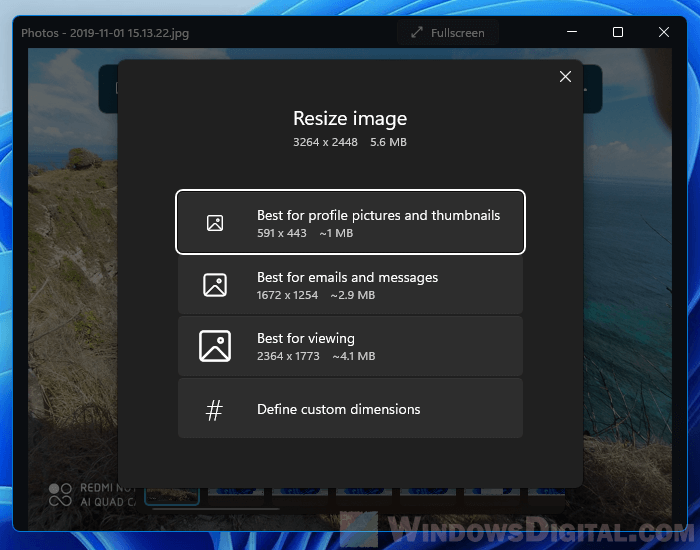Click the ~2.9 MB estimate text

pos(353,295)
